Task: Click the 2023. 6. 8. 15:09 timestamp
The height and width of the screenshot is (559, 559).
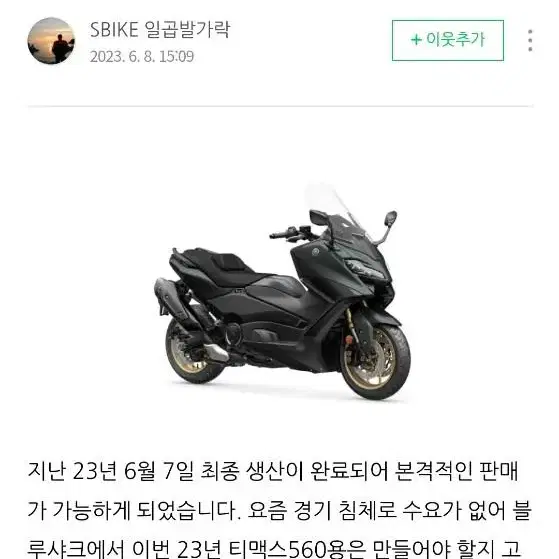Action: 142,57
